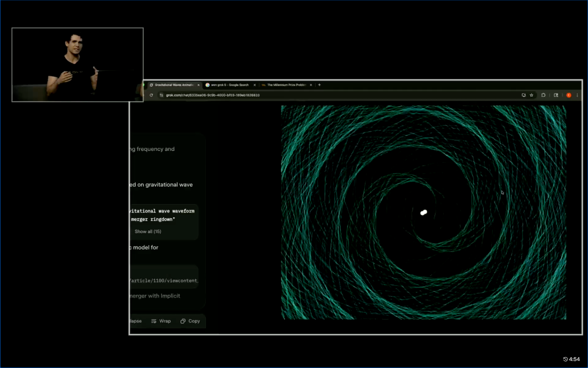This screenshot has height=368, width=588.
Task: Open Chrome three-dot menu
Action: [x=577, y=95]
